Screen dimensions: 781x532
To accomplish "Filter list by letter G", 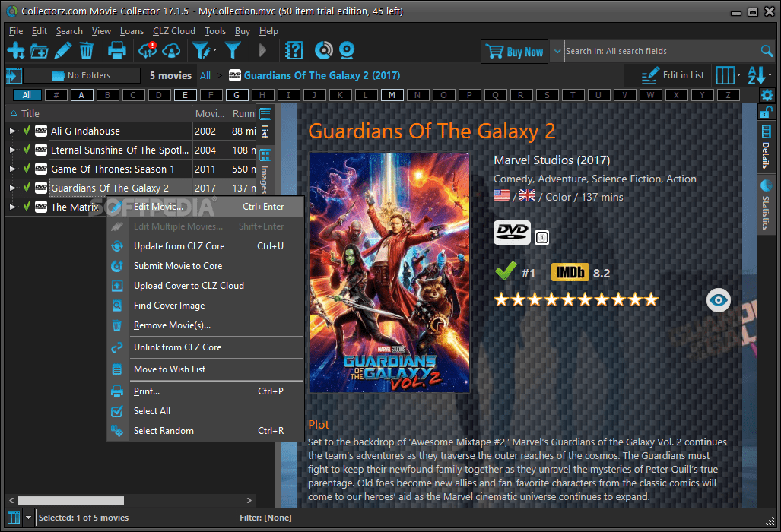I will (237, 95).
